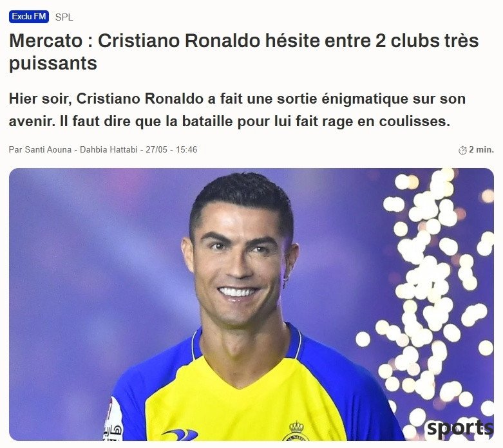Open the main article photo
The image size is (503, 448).
251,304
